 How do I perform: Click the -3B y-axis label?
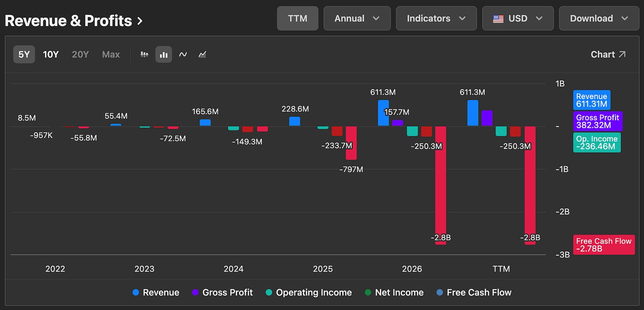563,254
